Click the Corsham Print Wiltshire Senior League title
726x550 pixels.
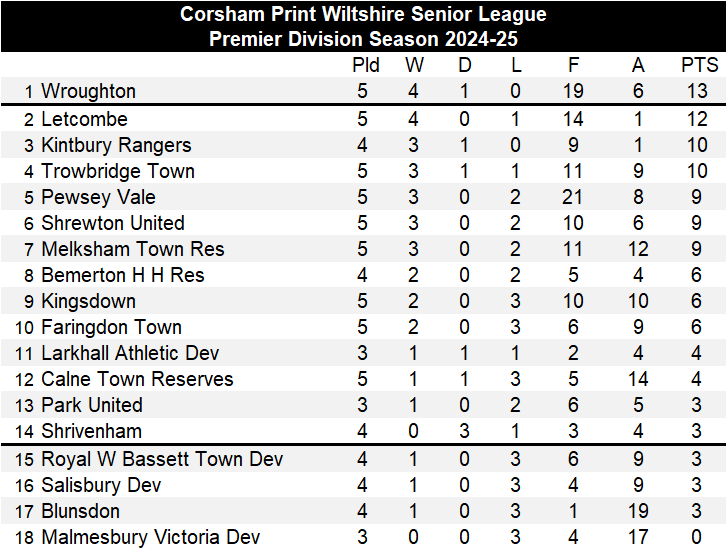pos(363,14)
